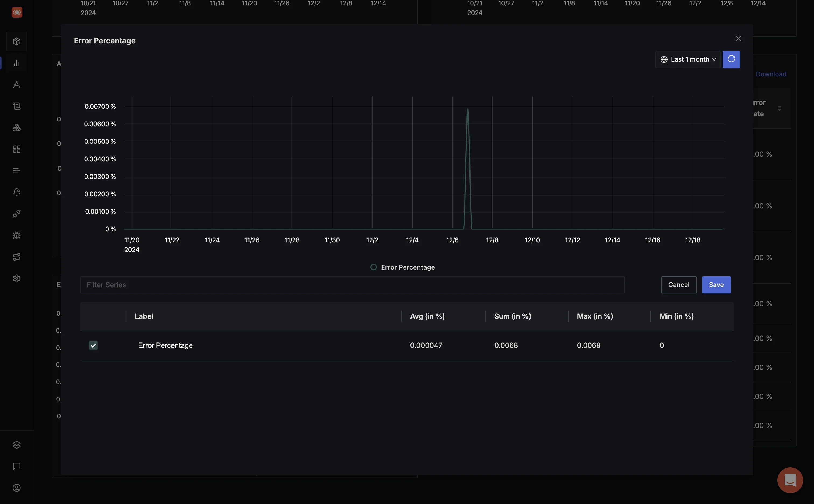814x504 pixels.
Task: Open the Integrations plug icon
Action: (17, 214)
